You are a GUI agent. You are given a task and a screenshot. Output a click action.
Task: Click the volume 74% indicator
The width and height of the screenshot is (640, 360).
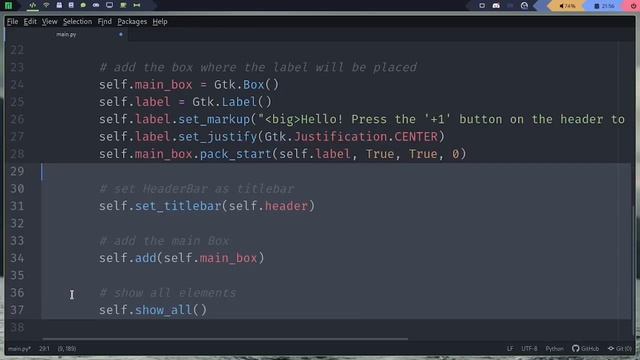pos(567,6)
